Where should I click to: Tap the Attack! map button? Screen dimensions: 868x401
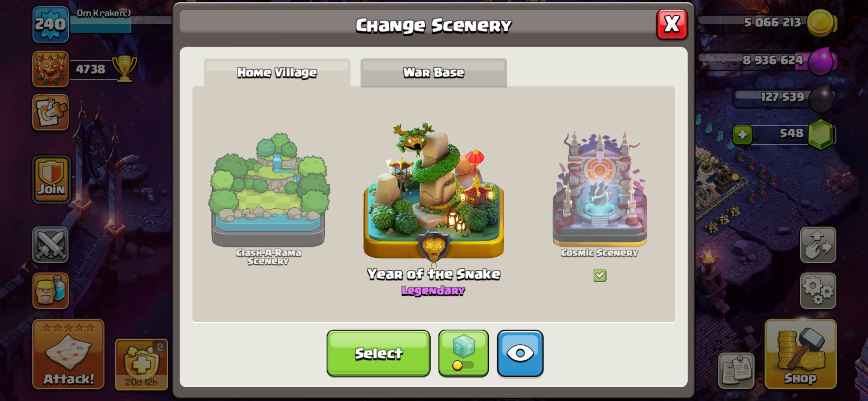[68, 354]
